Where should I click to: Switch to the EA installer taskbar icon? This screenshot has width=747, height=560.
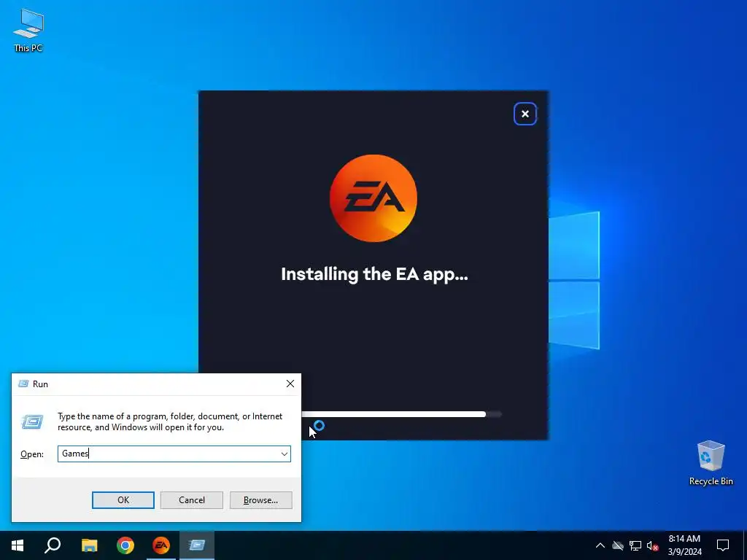[x=161, y=545]
